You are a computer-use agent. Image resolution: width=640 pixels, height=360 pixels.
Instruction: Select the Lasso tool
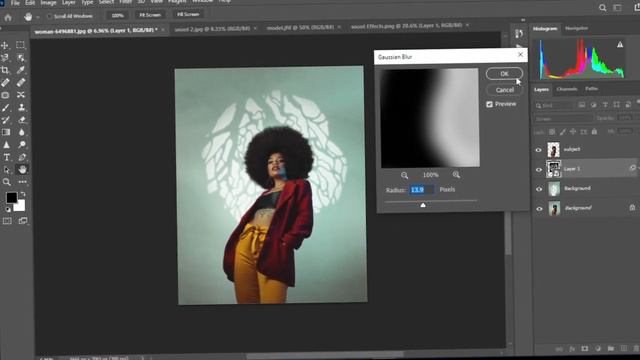[x=5, y=58]
